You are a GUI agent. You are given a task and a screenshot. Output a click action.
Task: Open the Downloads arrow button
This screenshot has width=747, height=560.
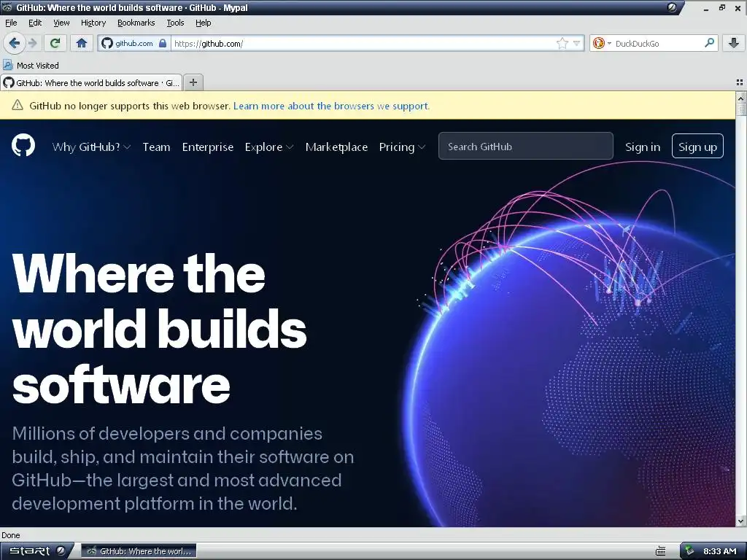[734, 43]
